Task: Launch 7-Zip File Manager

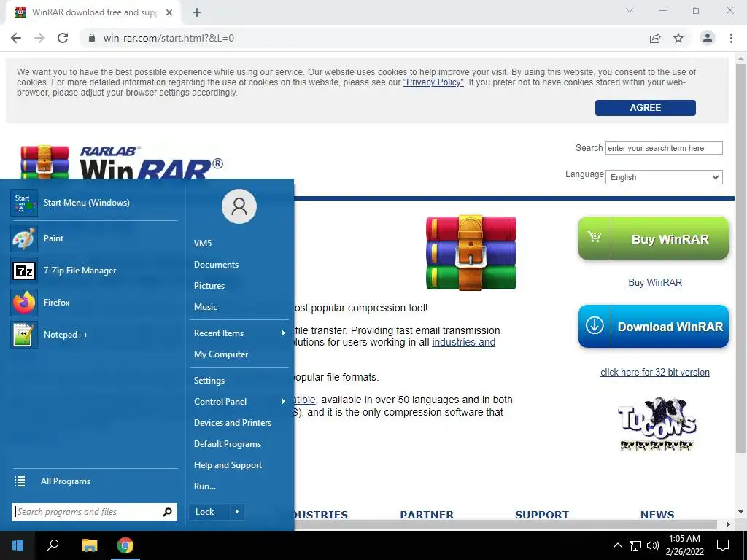Action: tap(94, 270)
